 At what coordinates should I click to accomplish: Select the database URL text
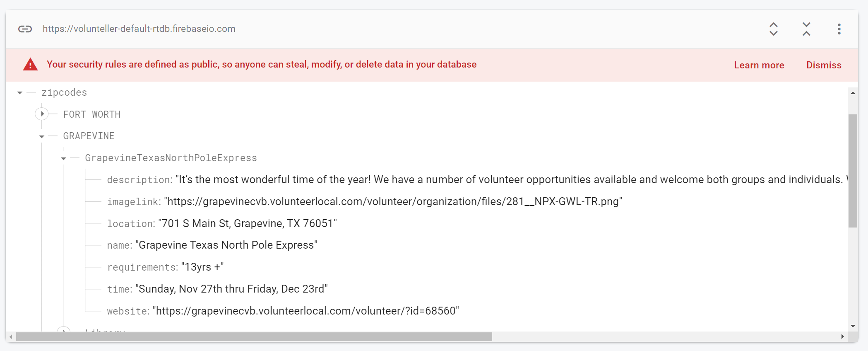click(139, 29)
